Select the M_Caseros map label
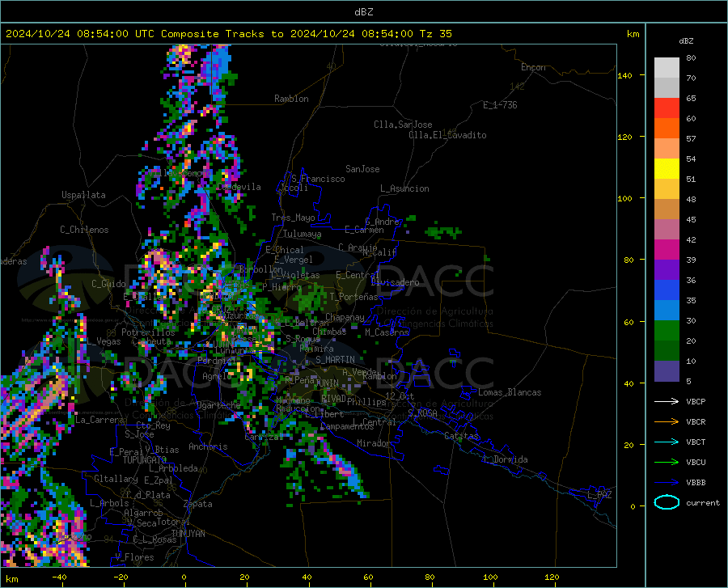The height and width of the screenshot is (588, 728). 387,332
